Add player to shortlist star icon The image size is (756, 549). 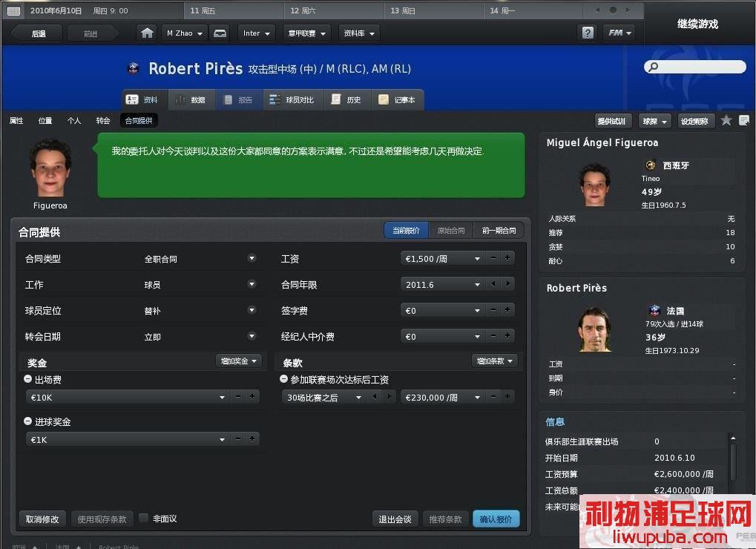pos(726,120)
